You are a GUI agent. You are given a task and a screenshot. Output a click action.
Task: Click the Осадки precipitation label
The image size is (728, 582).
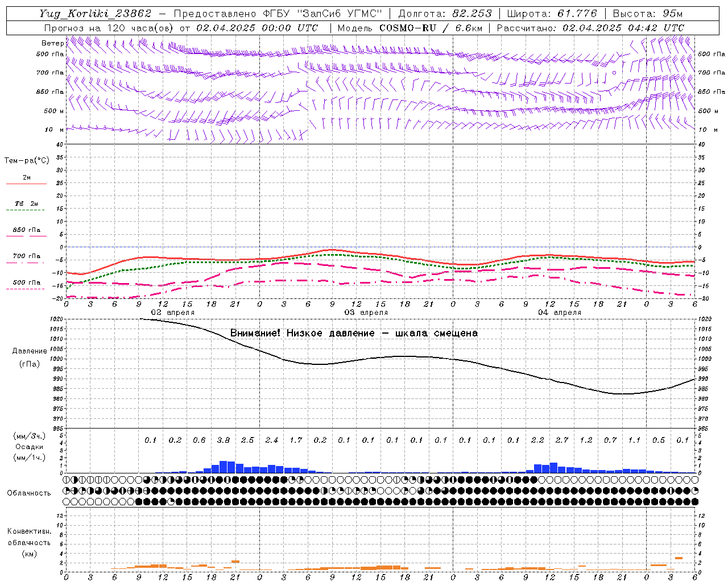coord(30,447)
